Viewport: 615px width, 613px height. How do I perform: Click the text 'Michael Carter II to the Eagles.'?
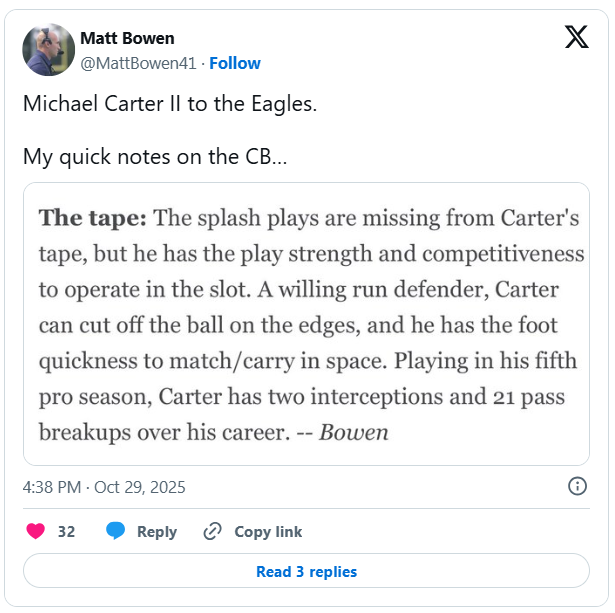(170, 104)
